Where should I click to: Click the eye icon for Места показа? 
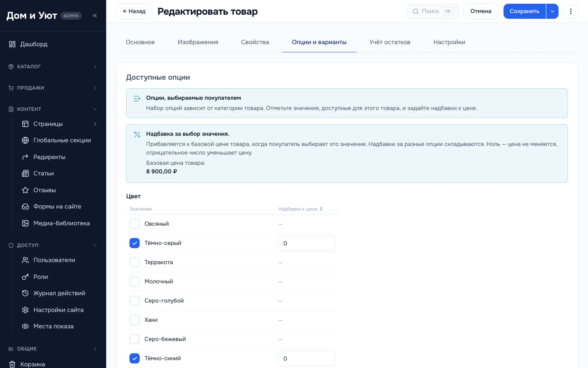[25, 326]
